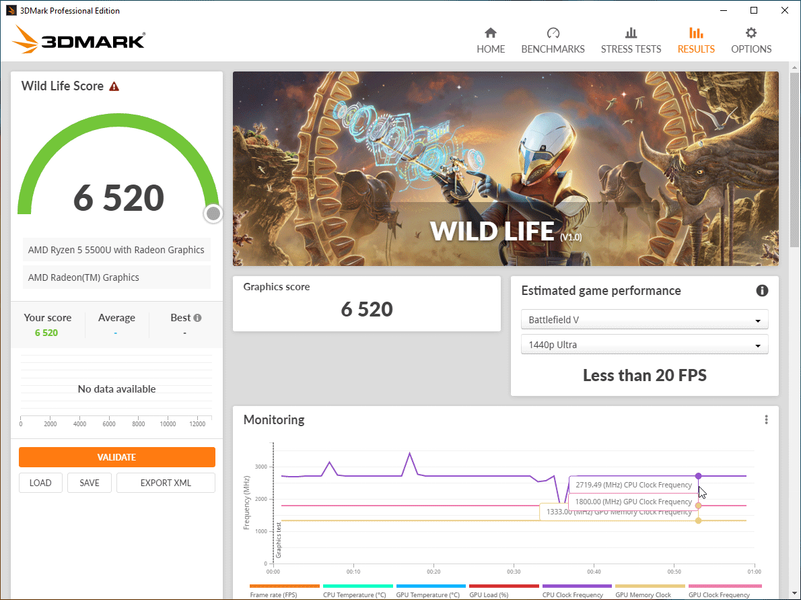801x600 pixels.
Task: Open the Monitoring three-dot menu
Action: point(766,419)
